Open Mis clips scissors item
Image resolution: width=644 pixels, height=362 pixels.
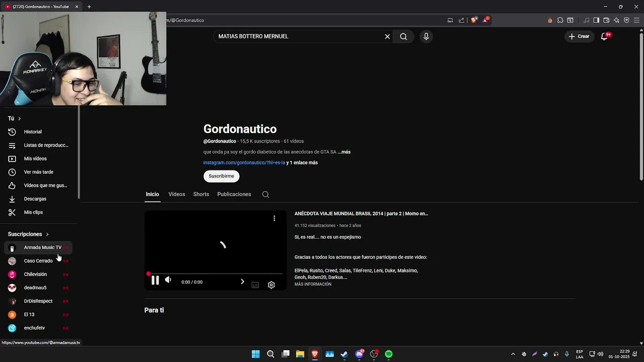point(39,212)
